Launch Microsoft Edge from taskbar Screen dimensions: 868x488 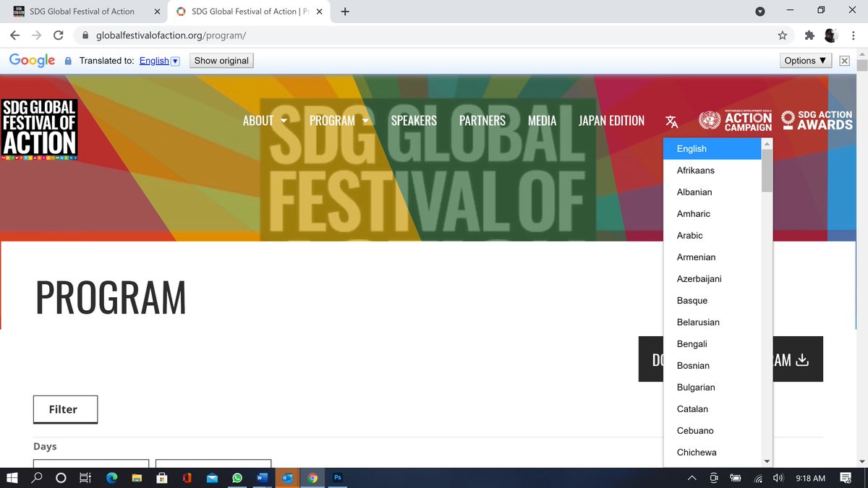coord(112,478)
